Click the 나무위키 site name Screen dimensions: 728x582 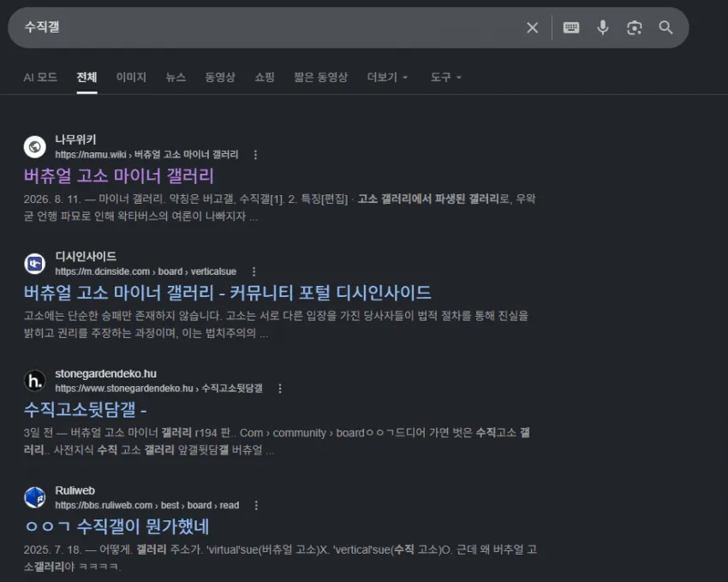(x=75, y=140)
